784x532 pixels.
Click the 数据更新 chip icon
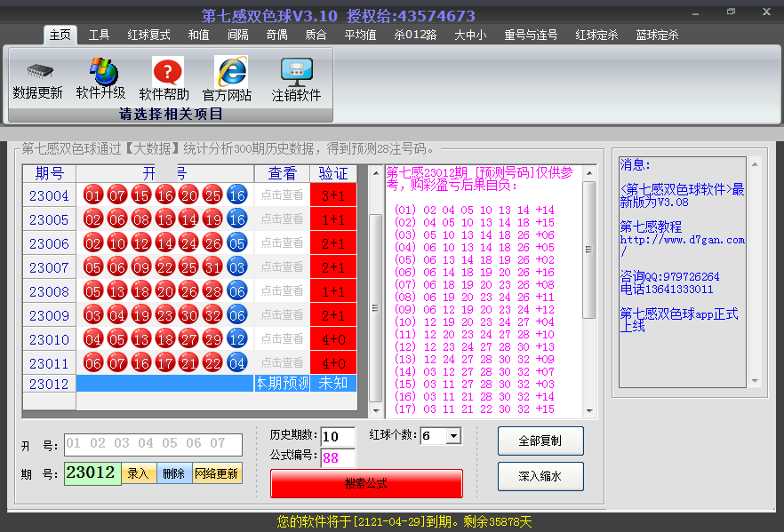pos(39,71)
